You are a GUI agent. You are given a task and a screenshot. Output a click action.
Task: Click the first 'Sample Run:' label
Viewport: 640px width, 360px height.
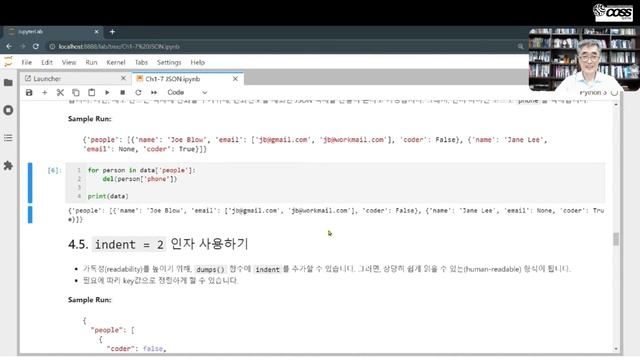coord(89,119)
